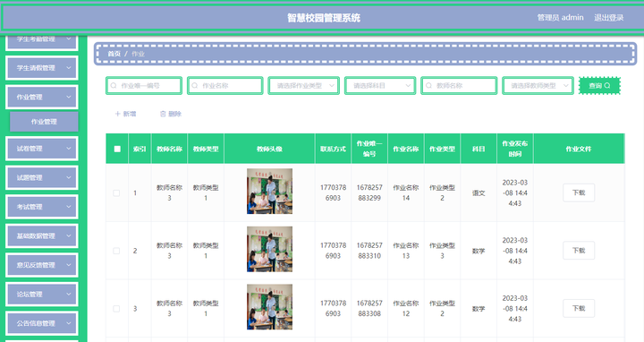Click the 联系方式 column header
The width and height of the screenshot is (644, 342).
333,149
